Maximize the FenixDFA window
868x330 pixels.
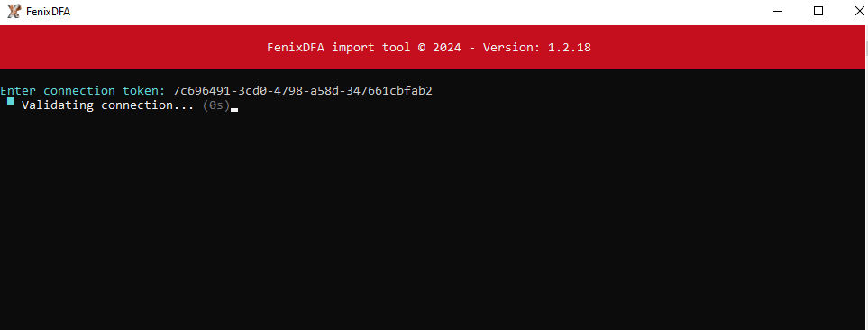coord(818,11)
